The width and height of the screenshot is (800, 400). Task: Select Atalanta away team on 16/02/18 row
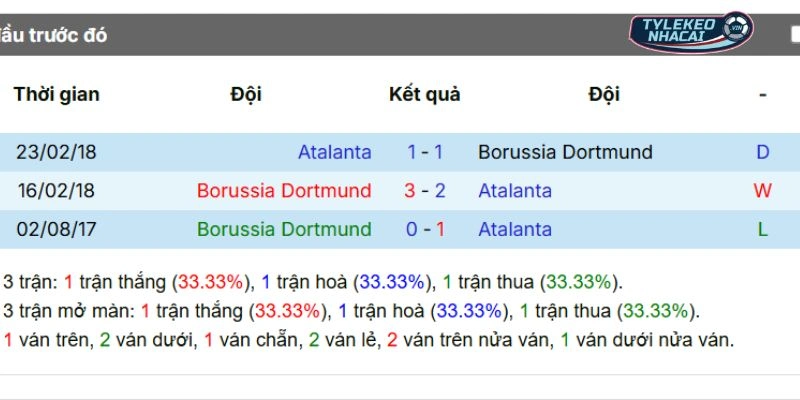(x=514, y=190)
